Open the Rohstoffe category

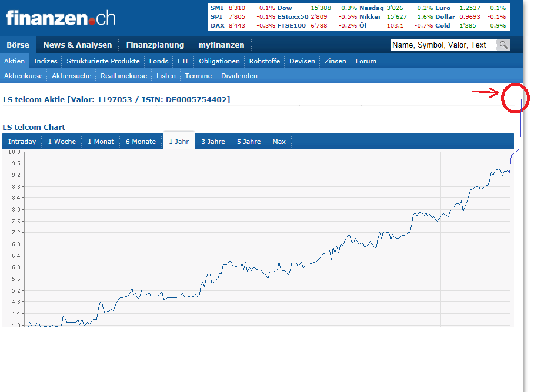point(264,61)
